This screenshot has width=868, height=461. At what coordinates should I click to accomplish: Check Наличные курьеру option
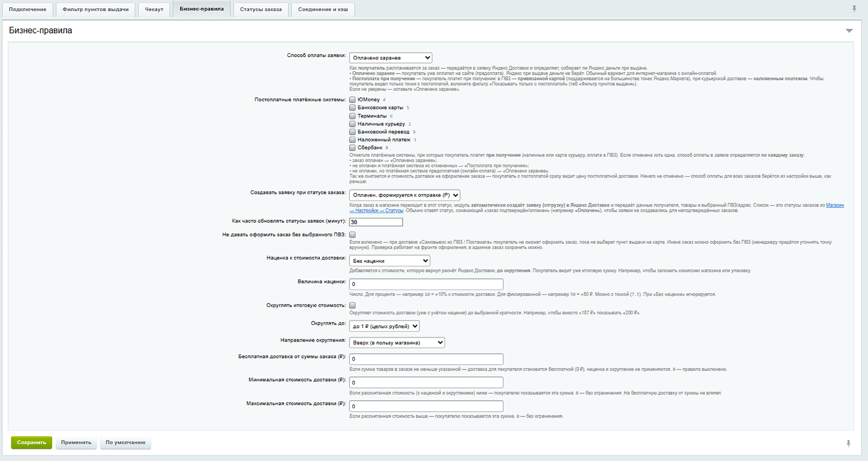pyautogui.click(x=352, y=124)
